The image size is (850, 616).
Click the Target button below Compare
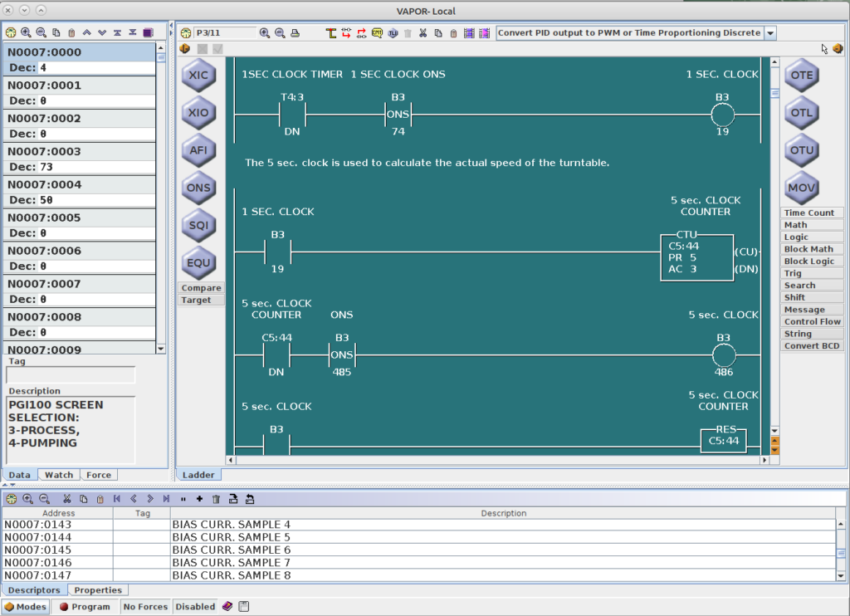click(200, 300)
